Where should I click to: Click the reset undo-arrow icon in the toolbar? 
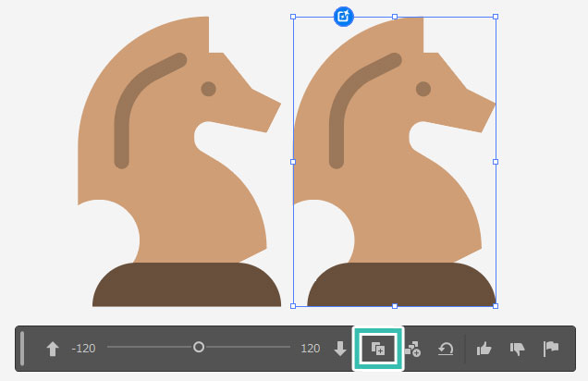[x=445, y=349]
